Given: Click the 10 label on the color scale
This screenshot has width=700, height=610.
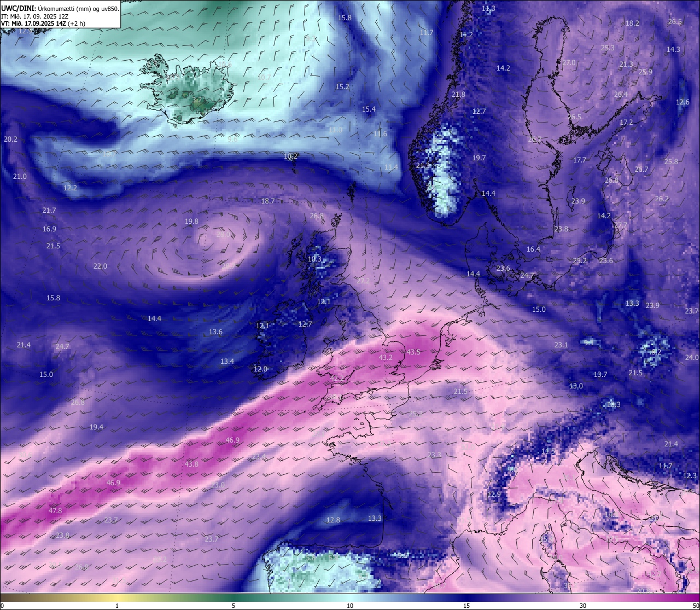Looking at the screenshot, I should click(350, 606).
